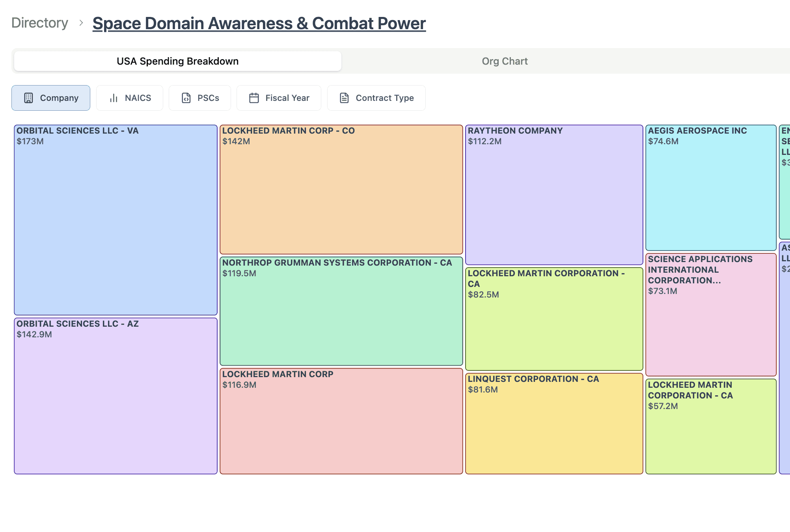
Task: Open the Linquest Corporation - CA tile
Action: [x=554, y=423]
